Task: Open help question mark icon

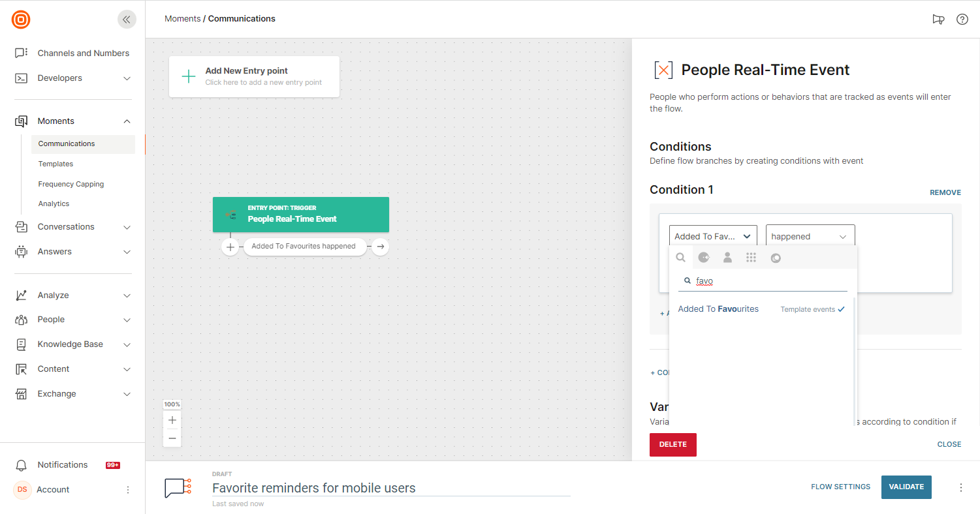Action: [962, 20]
